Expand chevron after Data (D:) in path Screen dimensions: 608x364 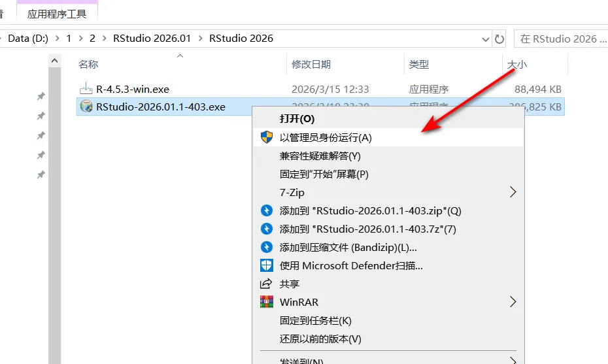(x=58, y=39)
